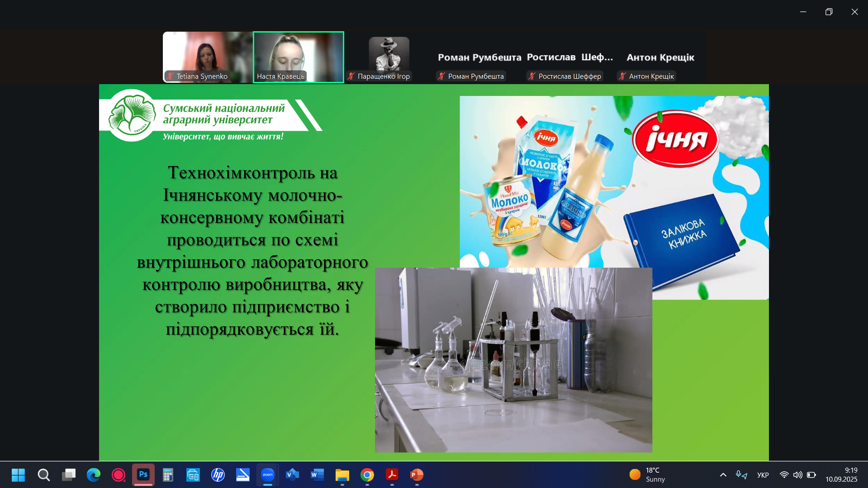This screenshot has width=868, height=488.
Task: Select Роман Румбешта's participant tile
Action: (479, 57)
